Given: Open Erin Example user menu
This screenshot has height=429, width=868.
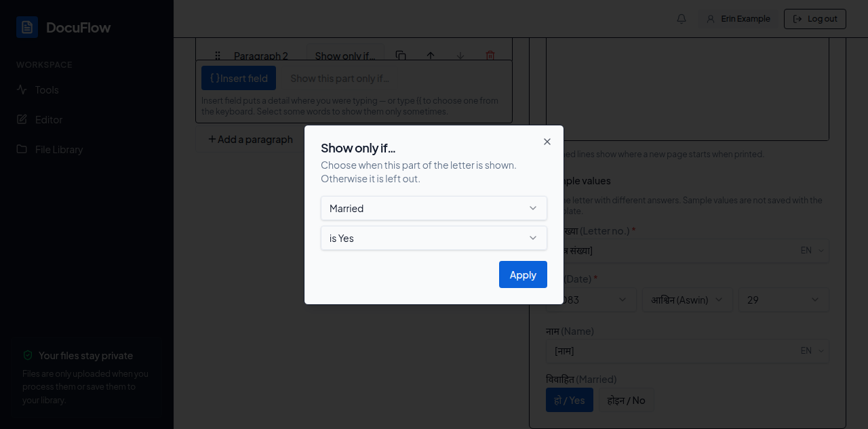Looking at the screenshot, I should pos(738,19).
